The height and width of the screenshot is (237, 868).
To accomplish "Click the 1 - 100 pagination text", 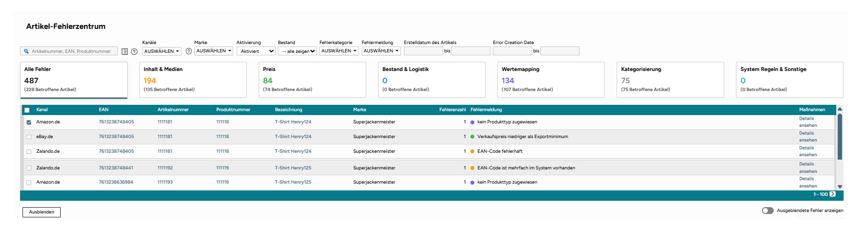I will pos(821,194).
